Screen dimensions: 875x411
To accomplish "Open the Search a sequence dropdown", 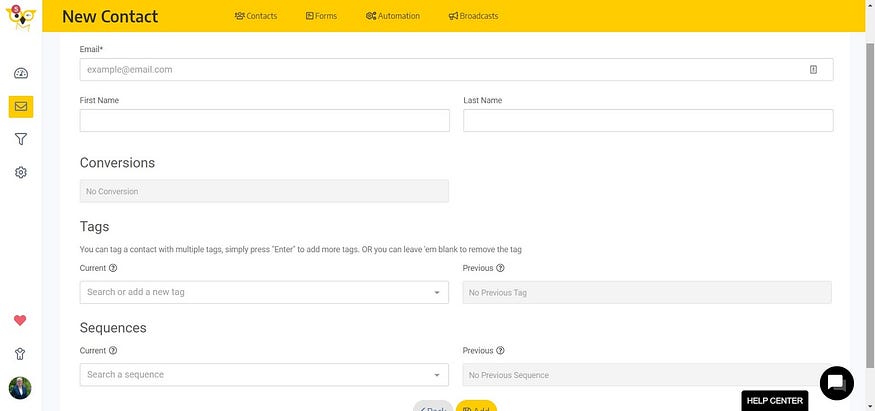I will [264, 375].
